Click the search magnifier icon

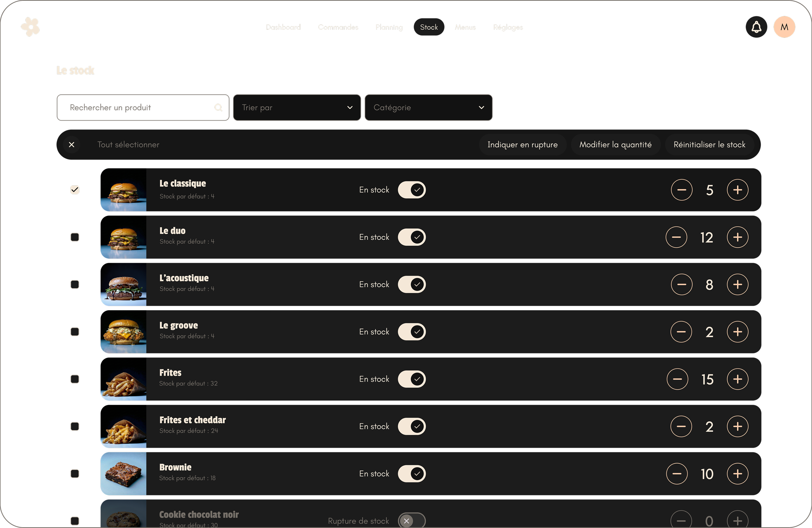[218, 108]
